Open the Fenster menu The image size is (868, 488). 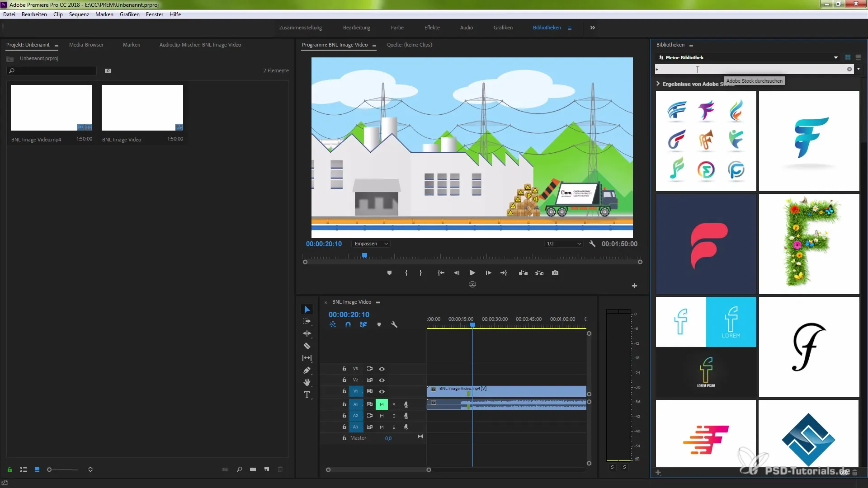click(154, 14)
